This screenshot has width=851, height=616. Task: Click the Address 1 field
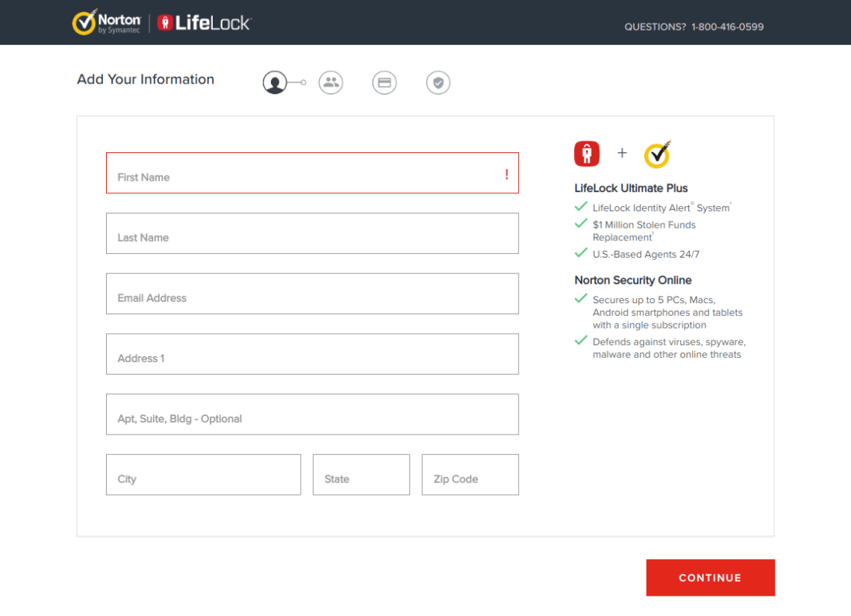pos(312,354)
